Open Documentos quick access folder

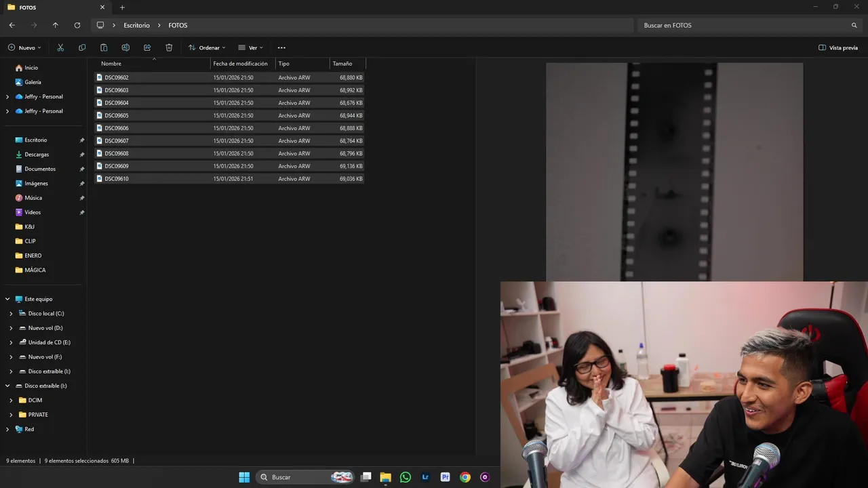40,169
